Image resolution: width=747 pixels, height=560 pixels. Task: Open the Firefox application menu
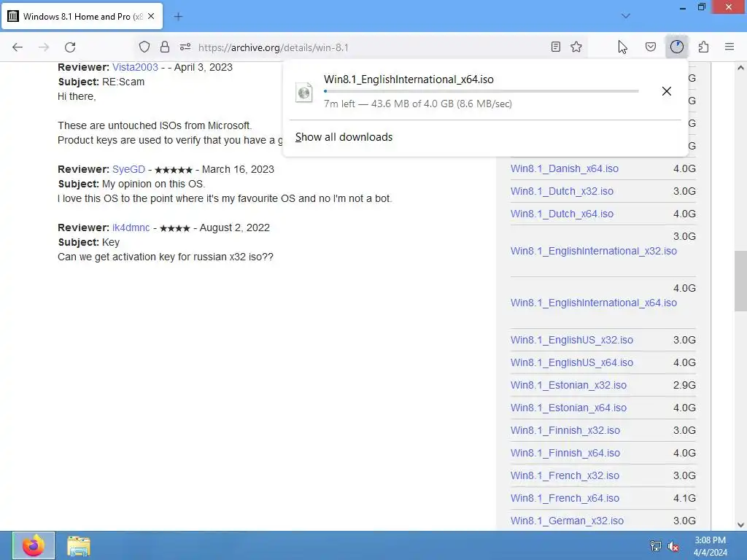tap(729, 47)
